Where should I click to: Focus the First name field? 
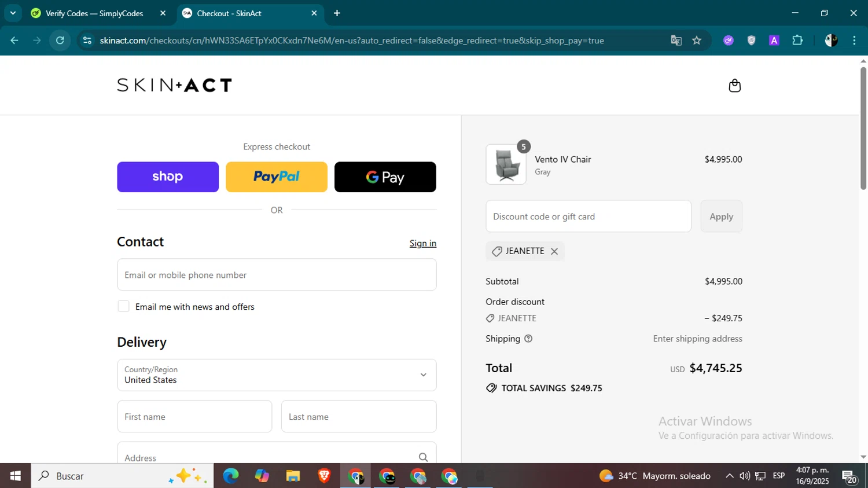click(x=194, y=416)
